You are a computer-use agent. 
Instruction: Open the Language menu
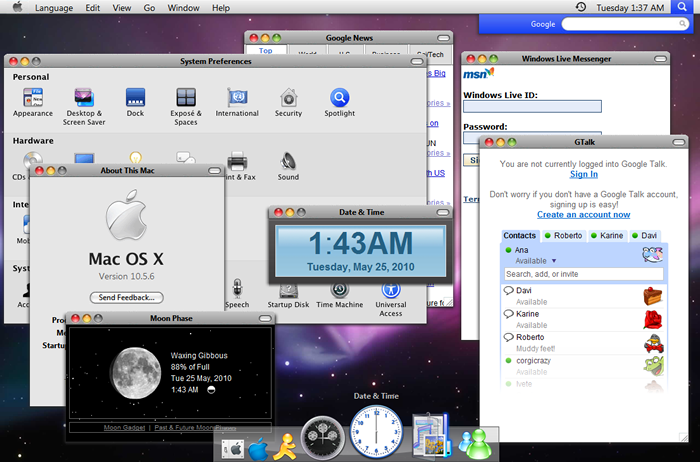coord(54,8)
